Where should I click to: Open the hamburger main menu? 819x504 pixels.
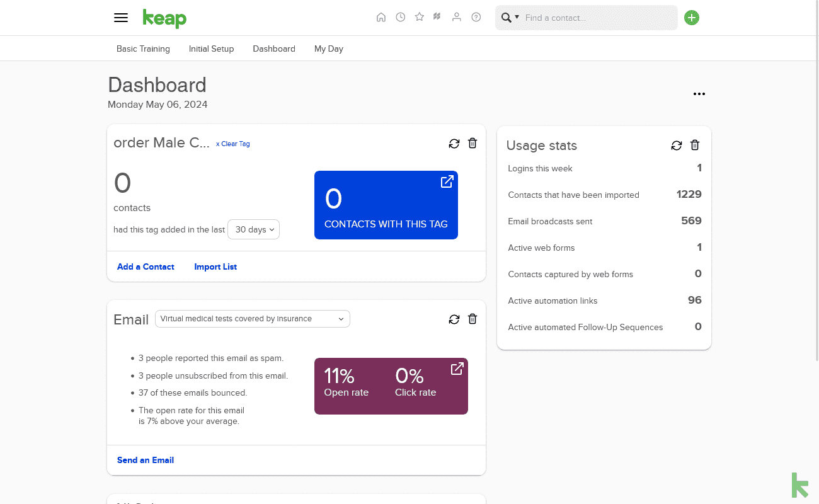[121, 18]
